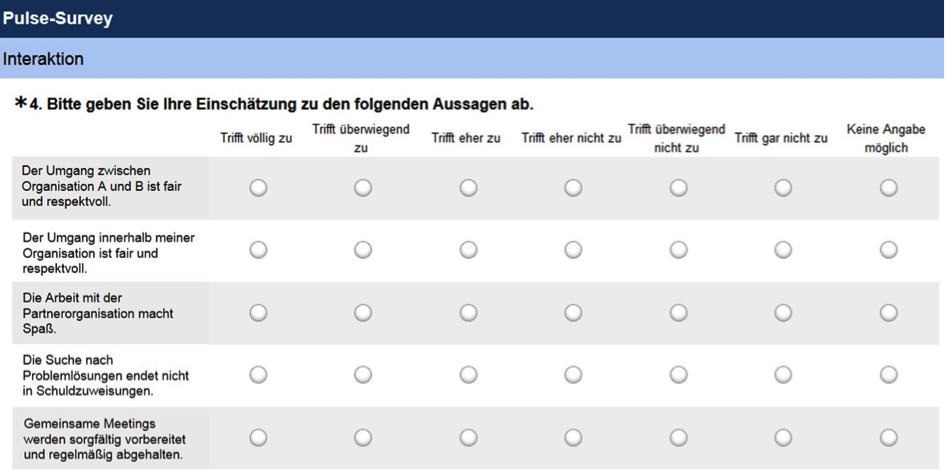Pick 'Trifft überwiegend nicht zu' for Schuldzuweisungen statement

tap(678, 375)
